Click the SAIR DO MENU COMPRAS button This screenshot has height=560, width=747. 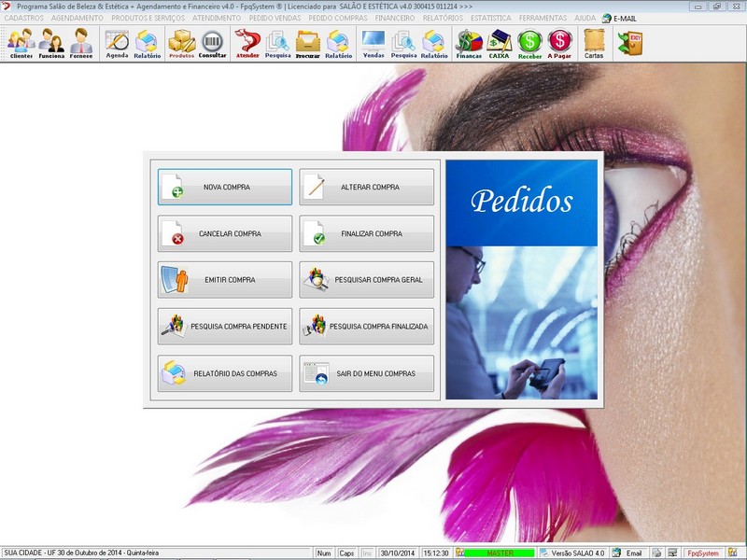[x=367, y=374]
